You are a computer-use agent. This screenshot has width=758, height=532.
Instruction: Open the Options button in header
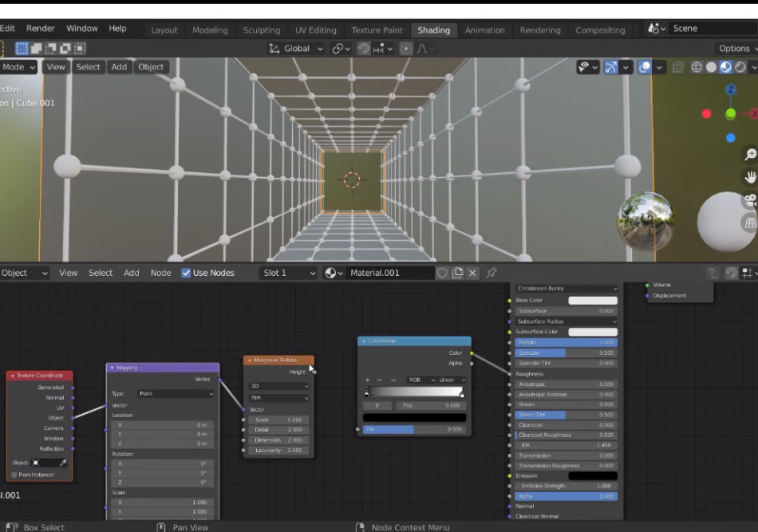pos(736,49)
